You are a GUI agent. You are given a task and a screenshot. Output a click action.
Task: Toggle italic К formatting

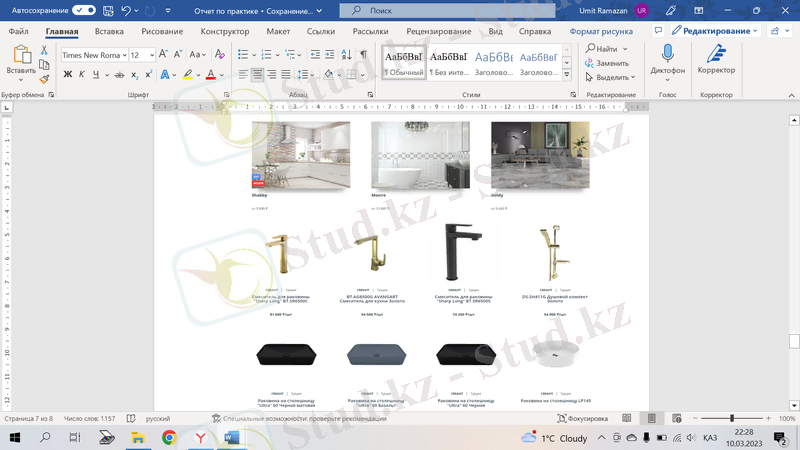point(82,74)
